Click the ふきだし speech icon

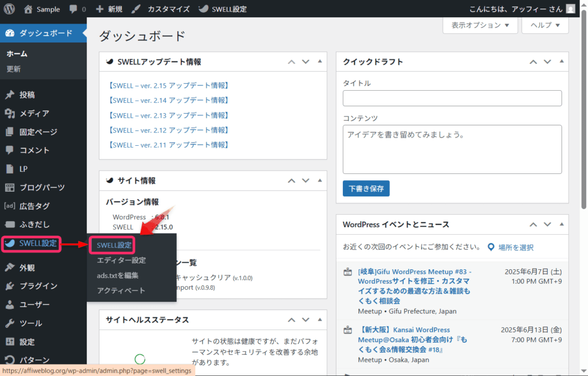pyautogui.click(x=10, y=224)
